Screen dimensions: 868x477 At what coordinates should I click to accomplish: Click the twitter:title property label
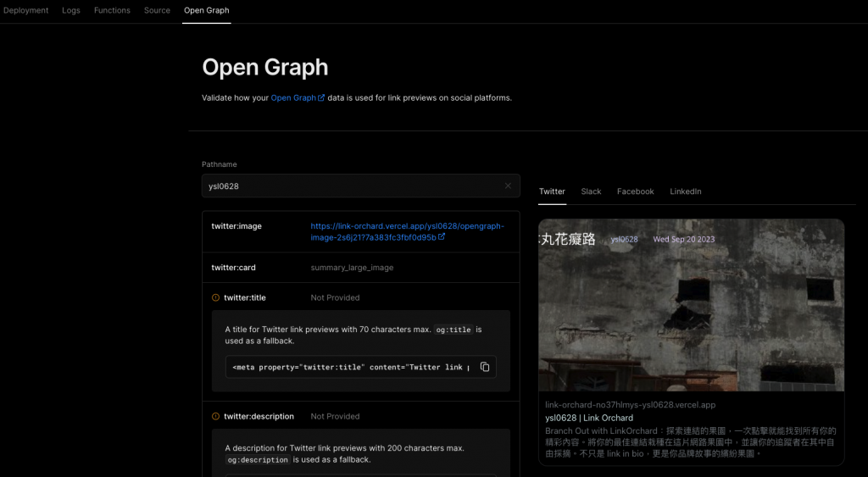245,297
